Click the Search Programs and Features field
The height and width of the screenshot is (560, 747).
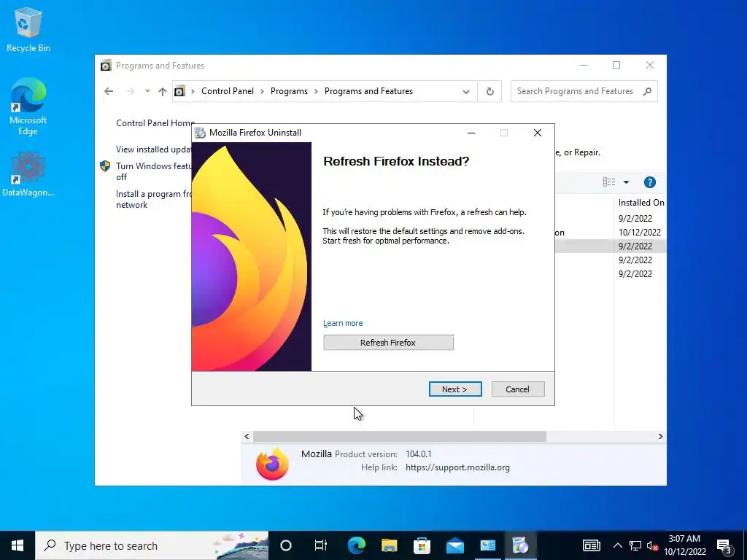coord(584,91)
